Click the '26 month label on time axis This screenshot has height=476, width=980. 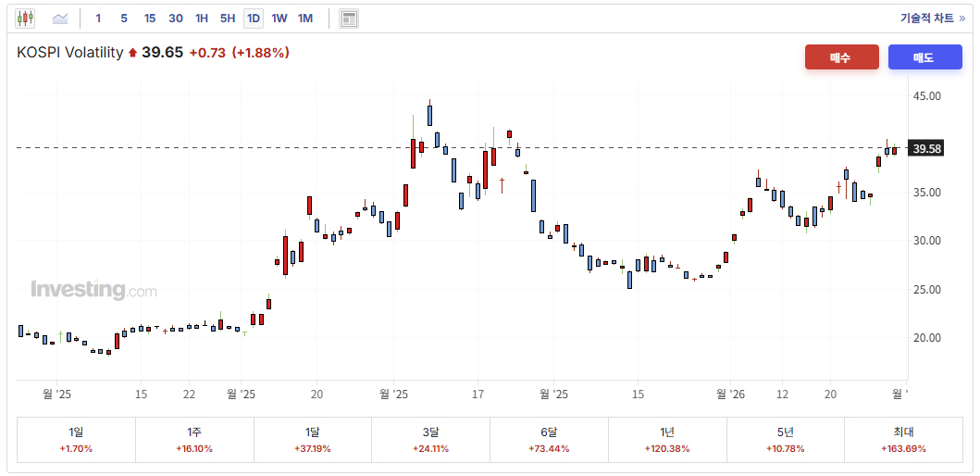730,395
